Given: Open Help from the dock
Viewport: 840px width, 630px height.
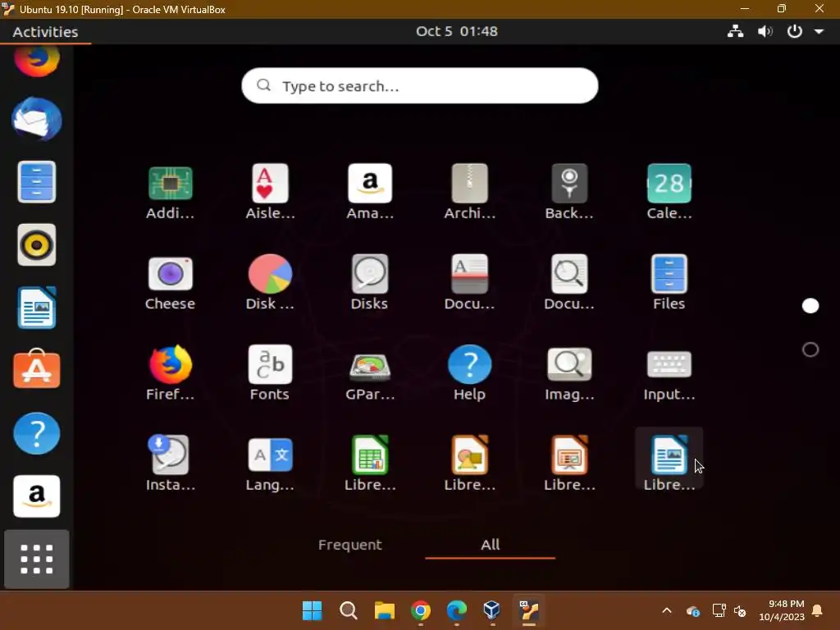Looking at the screenshot, I should pos(36,433).
